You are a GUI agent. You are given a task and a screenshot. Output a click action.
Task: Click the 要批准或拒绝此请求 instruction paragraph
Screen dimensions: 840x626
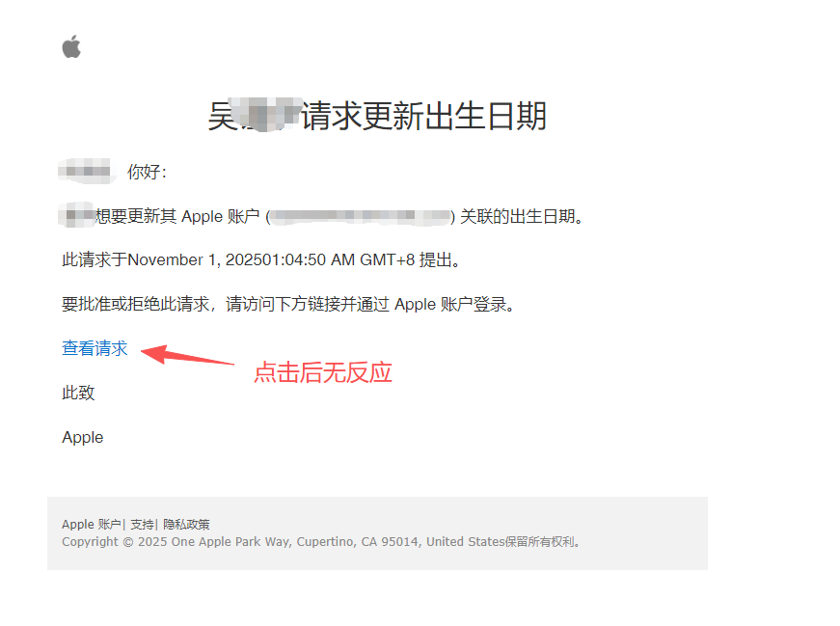pos(288,305)
